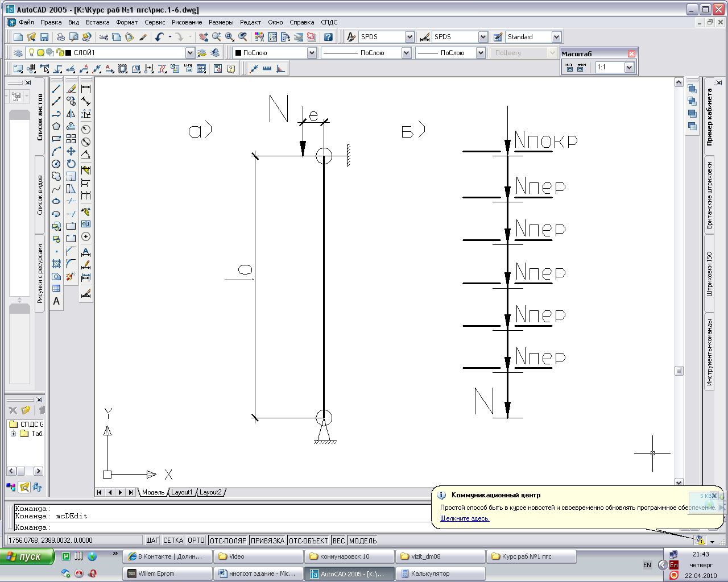Toggle ОРТО orthogonal mode
Screen dimensions: 728x582
click(x=196, y=541)
